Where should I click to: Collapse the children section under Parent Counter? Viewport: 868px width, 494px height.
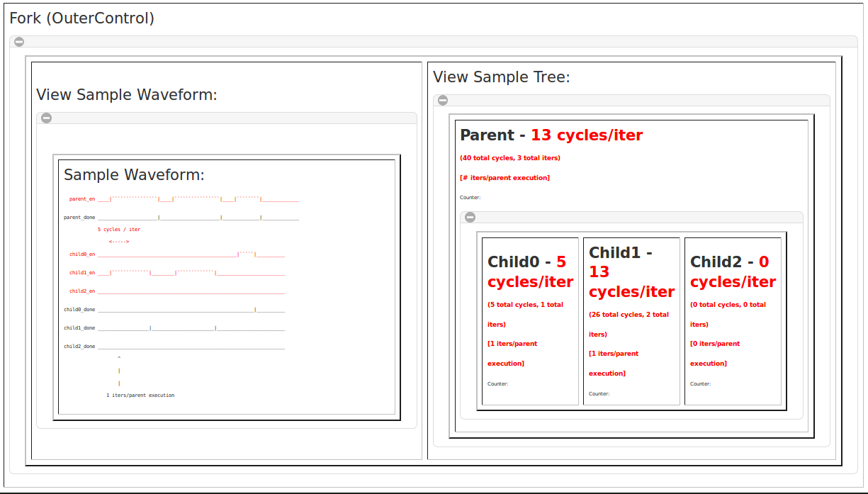(x=470, y=218)
